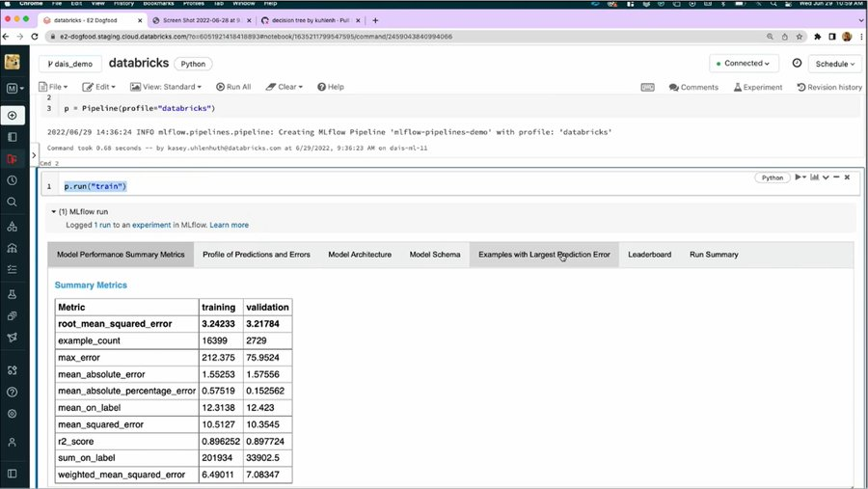The image size is (868, 489).
Task: Click the Create plus icon in sidebar
Action: click(x=13, y=115)
